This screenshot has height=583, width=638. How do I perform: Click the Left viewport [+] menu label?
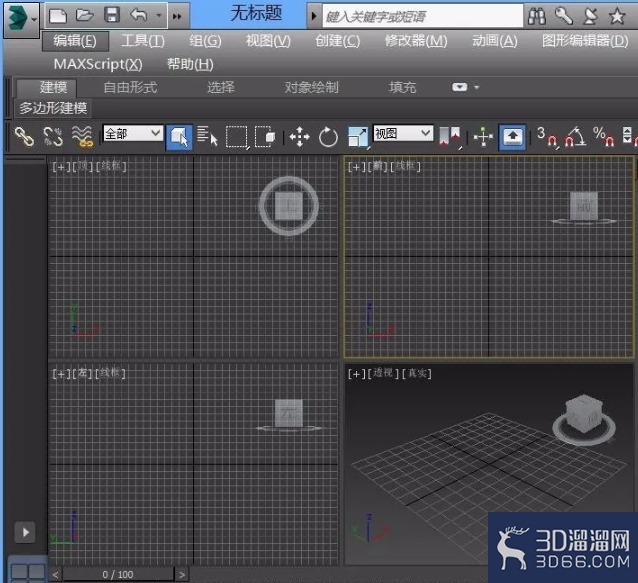pyautogui.click(x=61, y=373)
